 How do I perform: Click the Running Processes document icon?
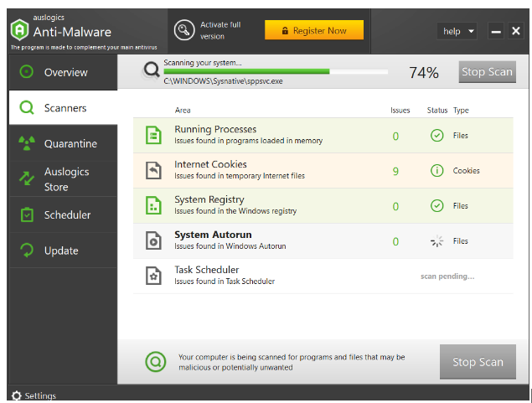pos(153,135)
